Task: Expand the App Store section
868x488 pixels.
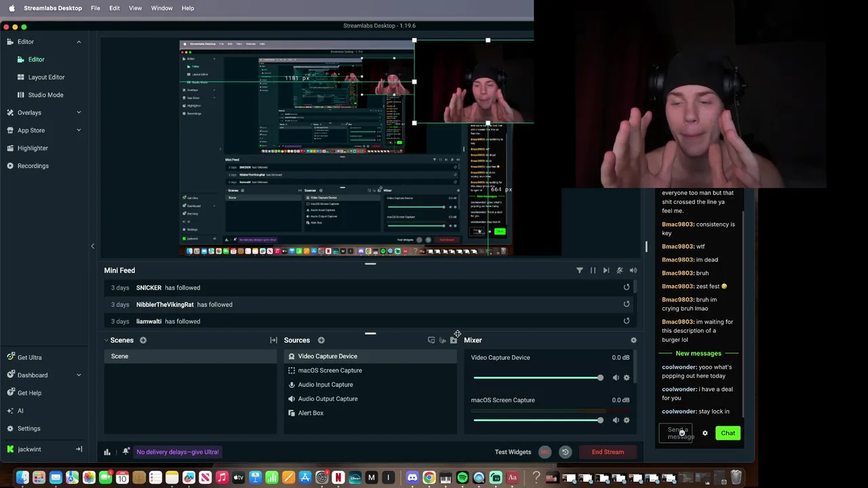Action: [x=79, y=130]
